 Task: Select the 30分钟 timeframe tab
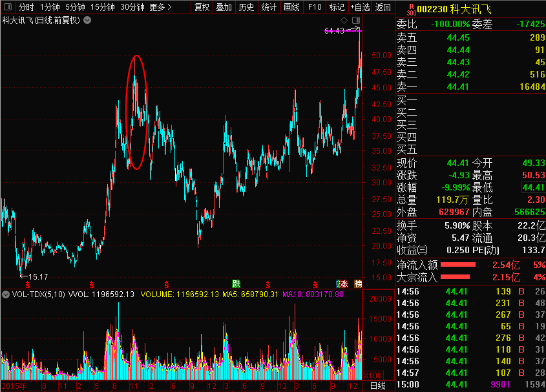(x=132, y=8)
